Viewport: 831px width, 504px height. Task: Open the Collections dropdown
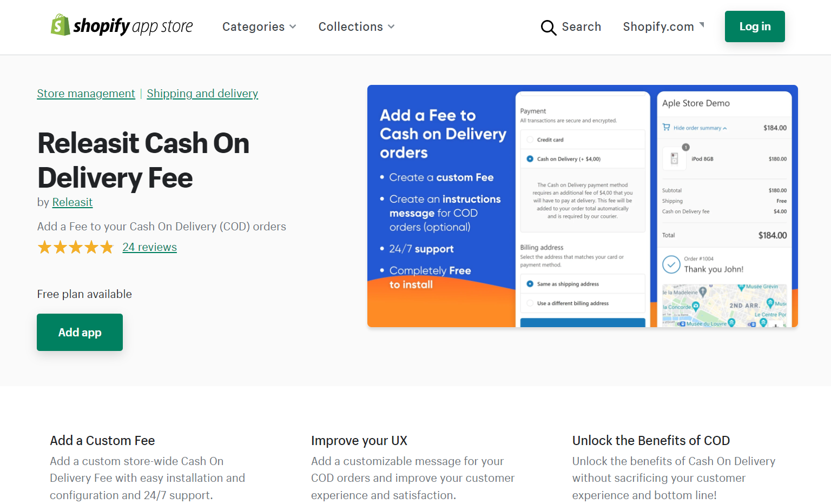click(356, 26)
